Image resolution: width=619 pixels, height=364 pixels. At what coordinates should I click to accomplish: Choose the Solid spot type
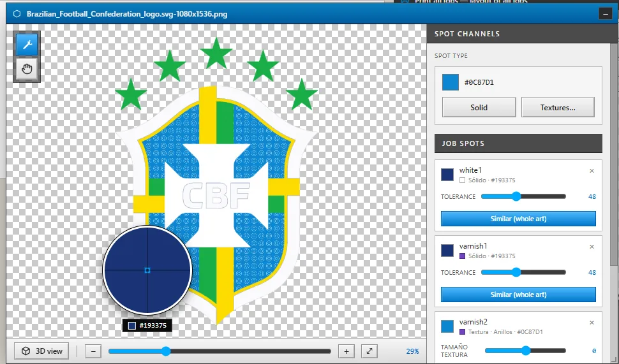pos(479,107)
